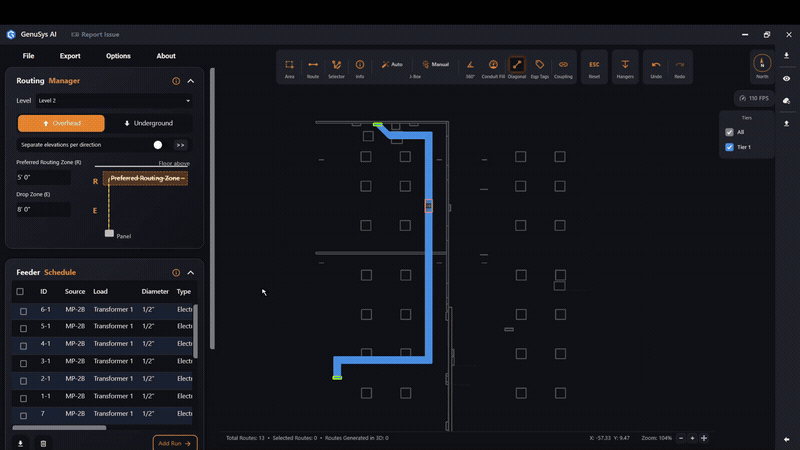Check the select-all feeders header checkbox
The image size is (800, 450).
tap(20, 292)
